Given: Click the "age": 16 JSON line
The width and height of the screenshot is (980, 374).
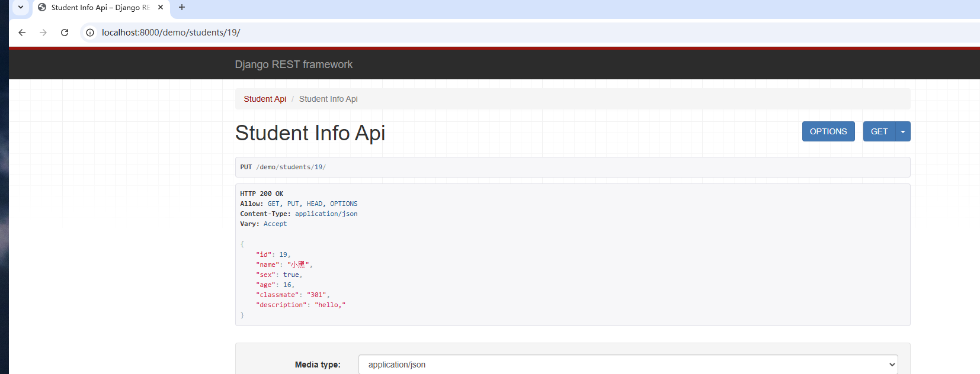Looking at the screenshot, I should 275,285.
